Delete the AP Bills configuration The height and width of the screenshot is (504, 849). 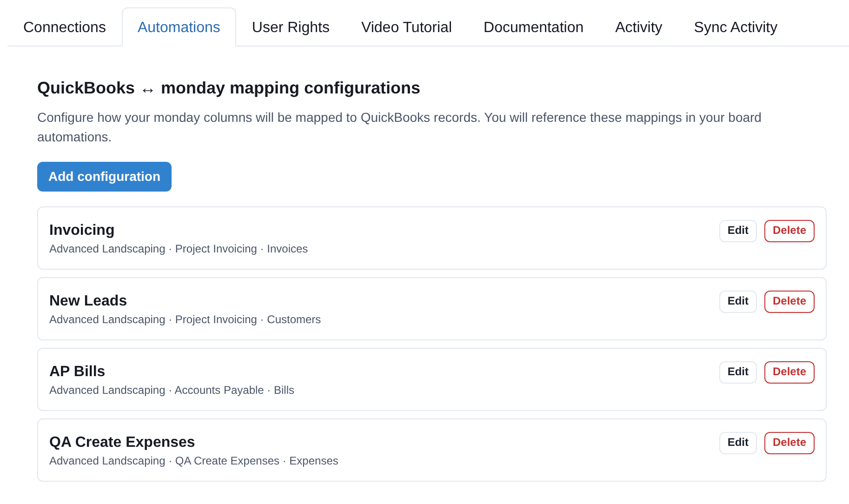(x=789, y=372)
